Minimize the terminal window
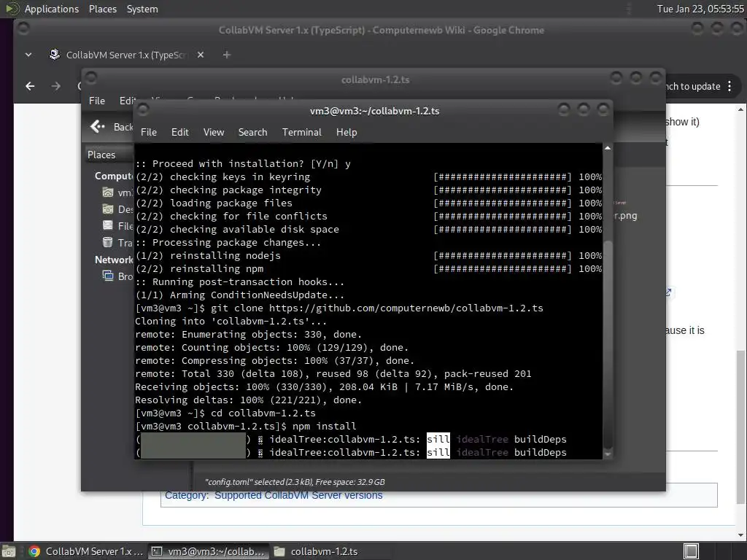 click(x=564, y=110)
